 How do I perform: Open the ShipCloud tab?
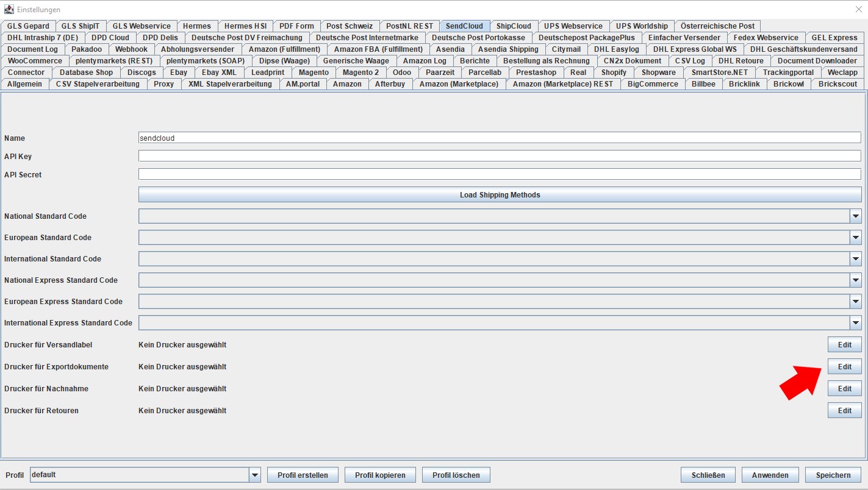pos(514,26)
